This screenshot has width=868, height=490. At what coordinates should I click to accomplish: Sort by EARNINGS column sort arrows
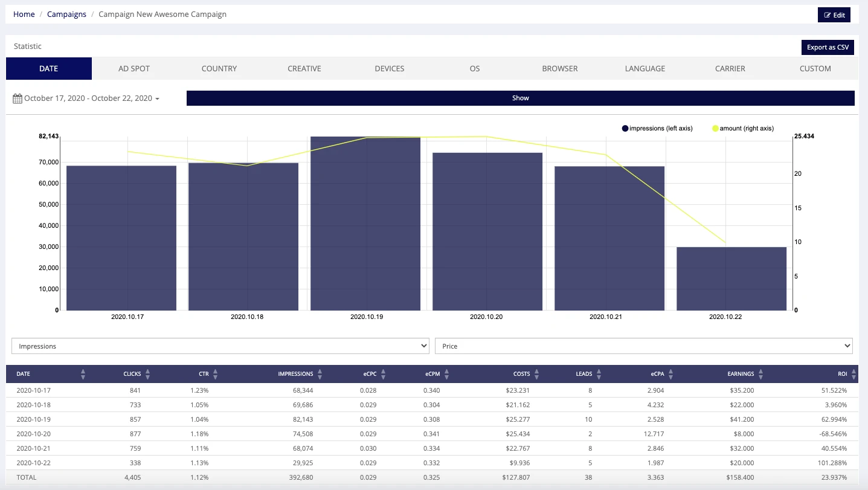point(760,374)
